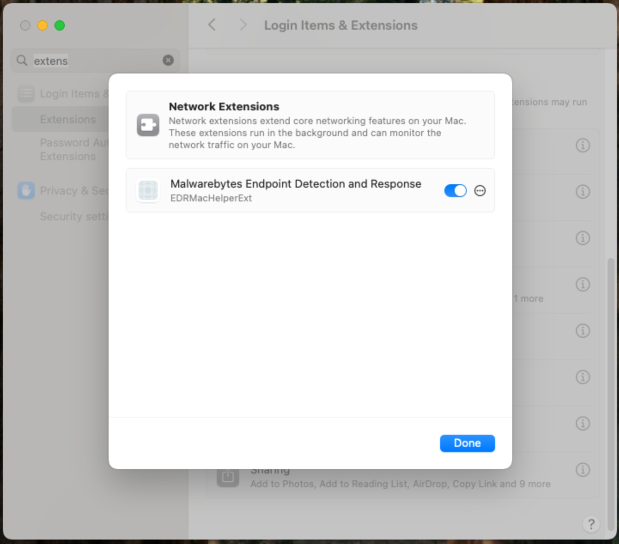
Task: Click the 'Login Items & Extensions' window title
Action: click(341, 25)
